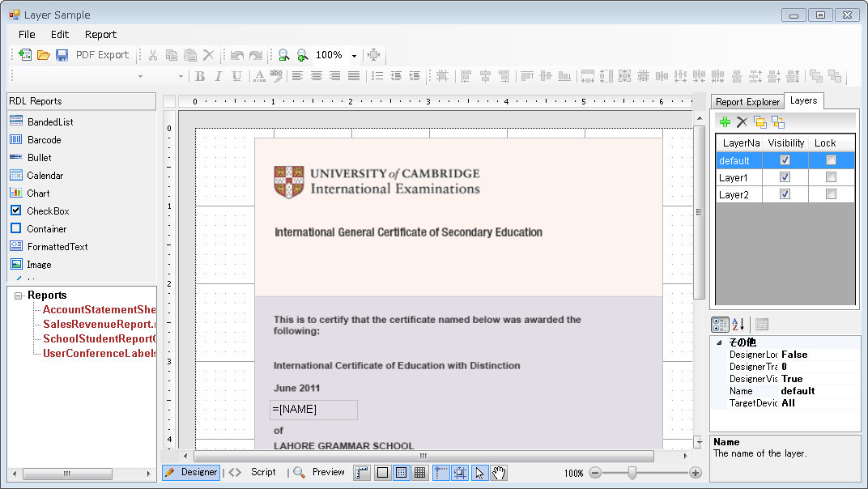Toggle the ruler display icon

(361, 473)
